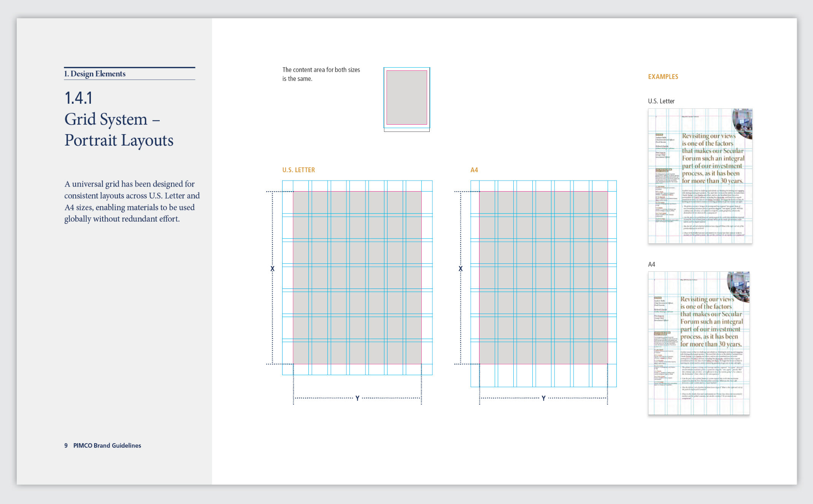Click the 'U.S. Letter' caption under EXAMPLES
Viewport: 813px width, 504px height.
[661, 101]
